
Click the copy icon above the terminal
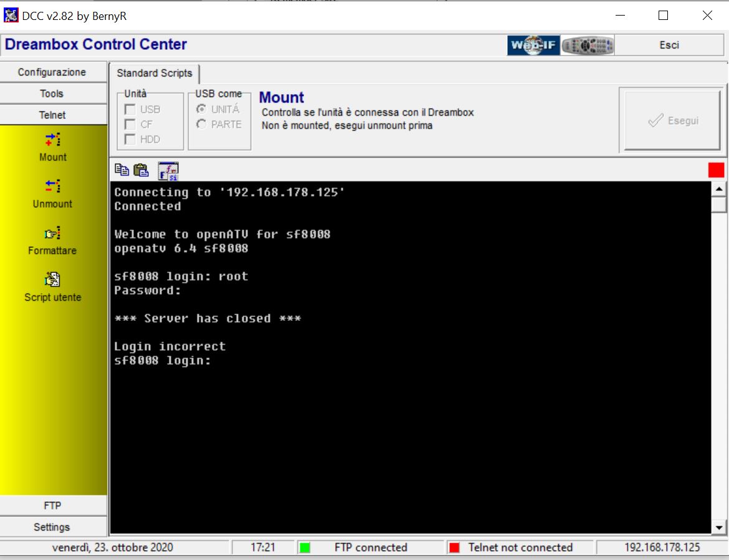[x=121, y=170]
